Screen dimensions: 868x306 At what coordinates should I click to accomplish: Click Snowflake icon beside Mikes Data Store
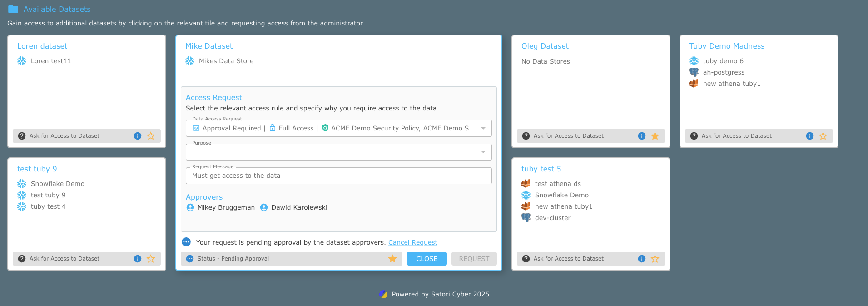[x=190, y=61]
